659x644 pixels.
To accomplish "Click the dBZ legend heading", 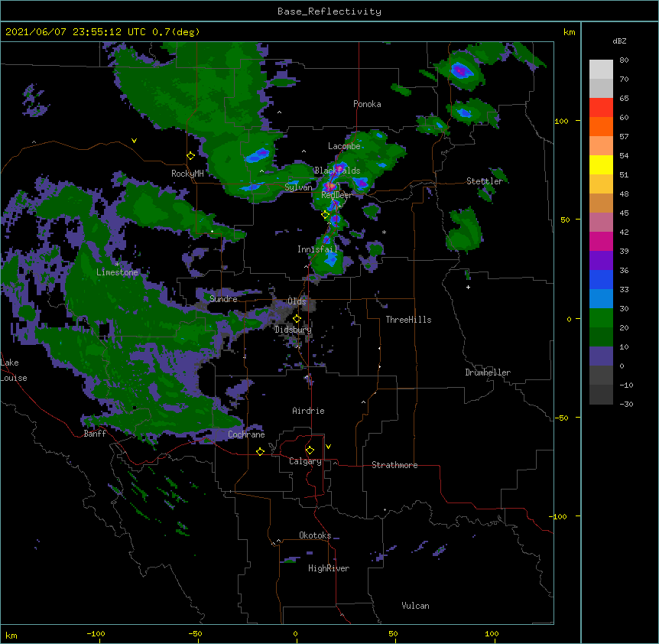I will click(619, 41).
